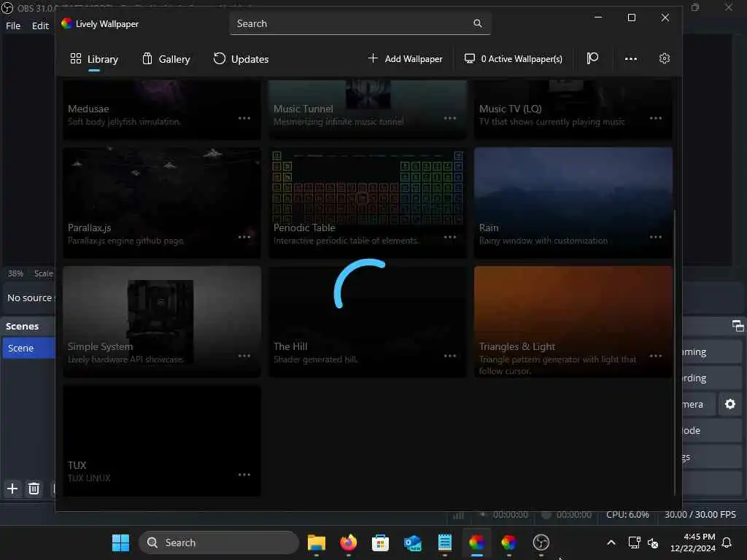Viewport: 747px width, 560px height.
Task: Open OBS virtual camera settings gear
Action: pos(729,404)
